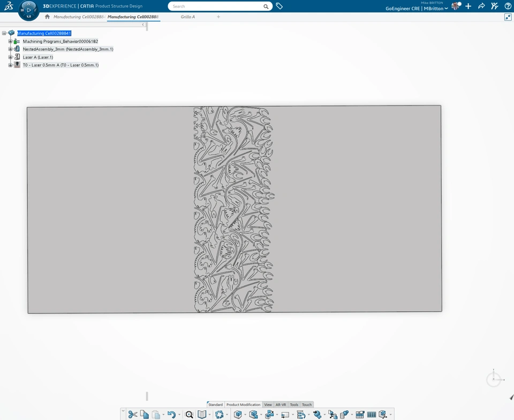The image size is (514, 420).
Task: Click the Cut scissors icon
Action: pos(133,415)
